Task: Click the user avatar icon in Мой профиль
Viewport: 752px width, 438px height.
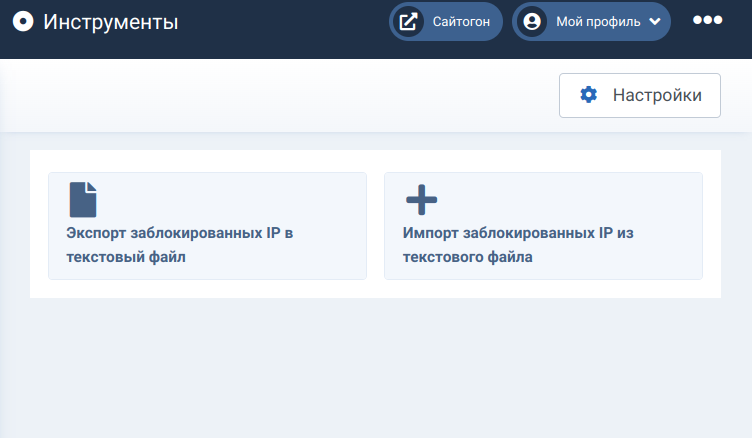Action: (x=532, y=22)
